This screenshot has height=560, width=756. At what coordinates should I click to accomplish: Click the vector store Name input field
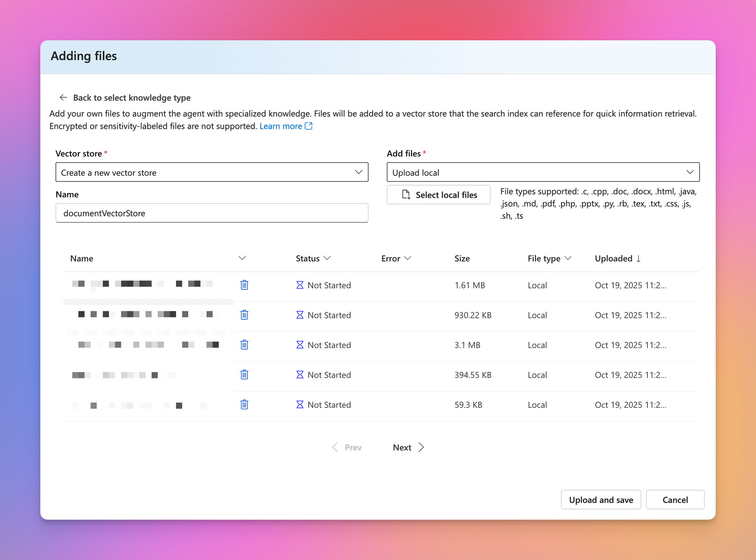tap(212, 213)
